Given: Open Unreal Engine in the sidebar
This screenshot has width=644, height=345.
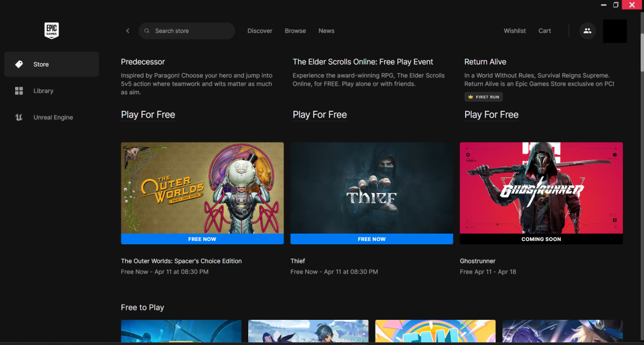Looking at the screenshot, I should 52,117.
